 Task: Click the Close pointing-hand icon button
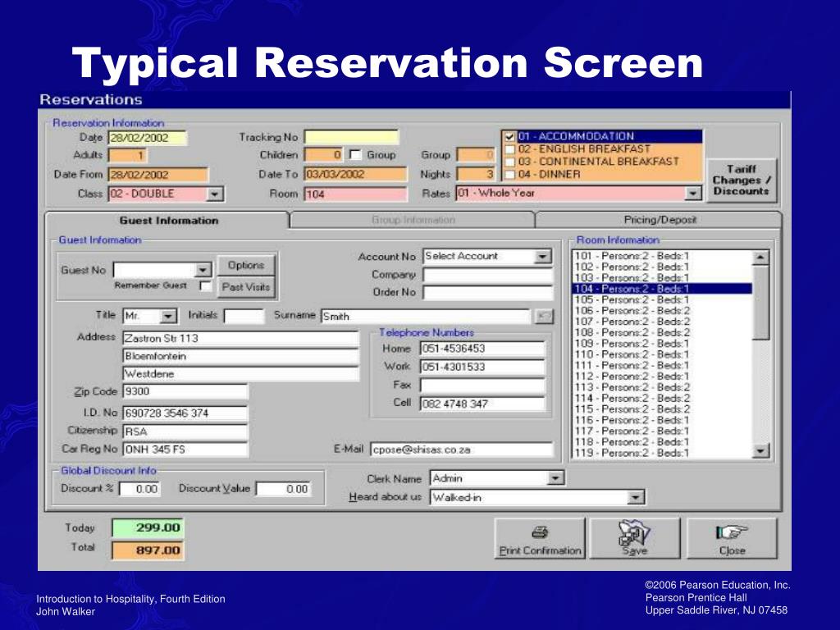(x=732, y=538)
